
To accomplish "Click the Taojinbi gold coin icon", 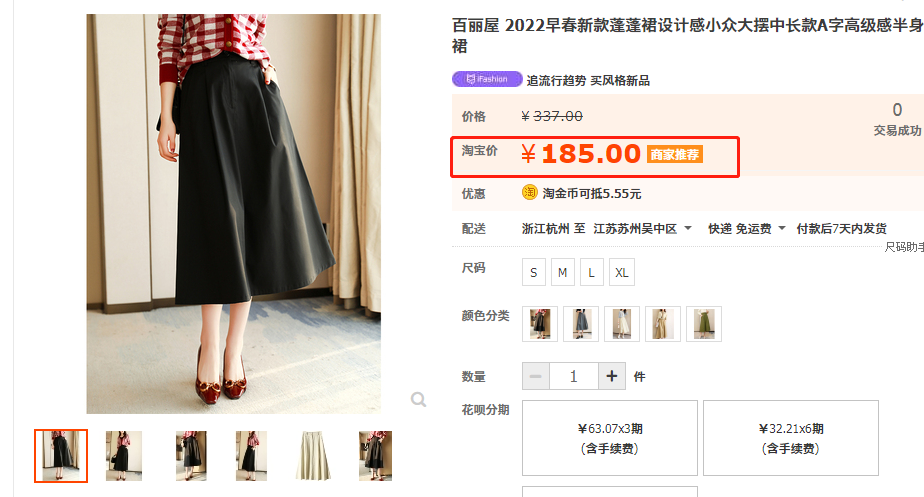I will 529,193.
